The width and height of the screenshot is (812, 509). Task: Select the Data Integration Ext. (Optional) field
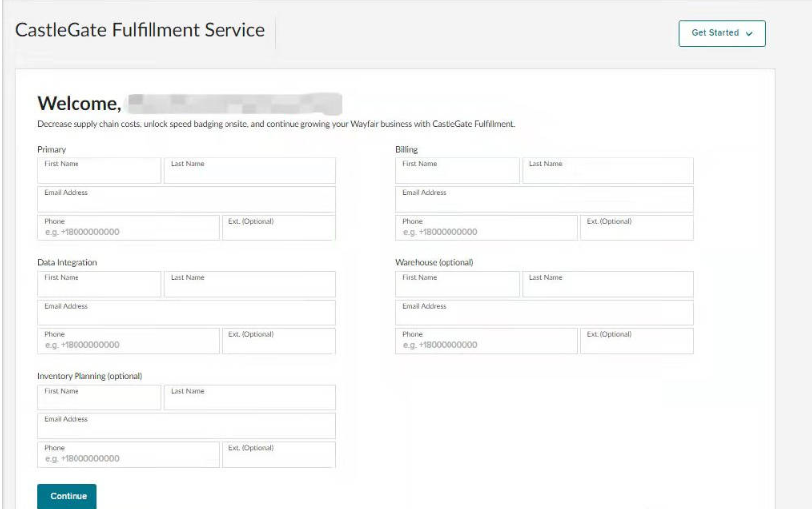tap(279, 341)
